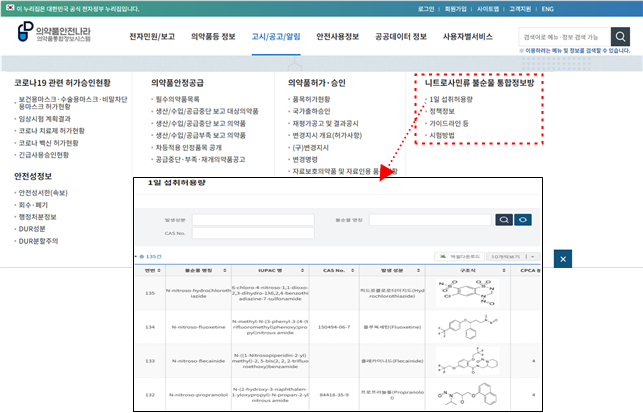Open 공급중단·부족·재개의약품공고 link
This screenshot has height=413, width=643.
click(x=200, y=160)
